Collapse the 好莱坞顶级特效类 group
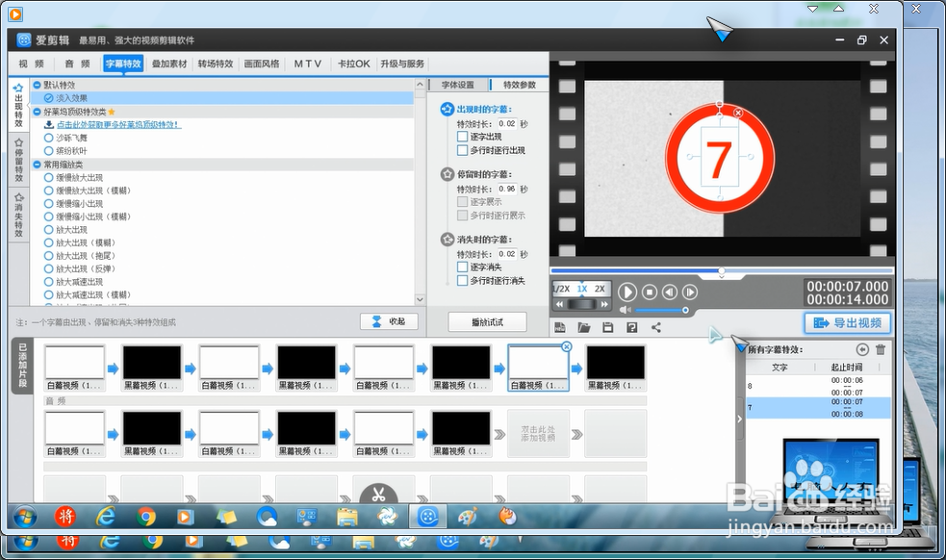Viewport: 946px width, 560px height. tap(37, 112)
